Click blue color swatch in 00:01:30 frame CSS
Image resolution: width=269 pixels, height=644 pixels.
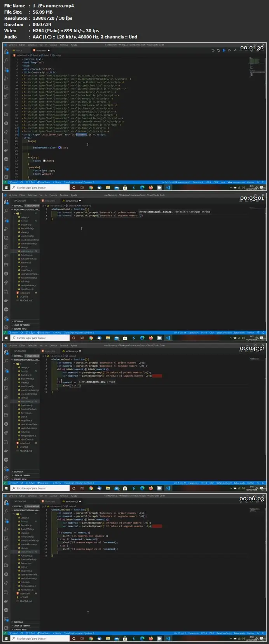pyautogui.click(x=59, y=148)
